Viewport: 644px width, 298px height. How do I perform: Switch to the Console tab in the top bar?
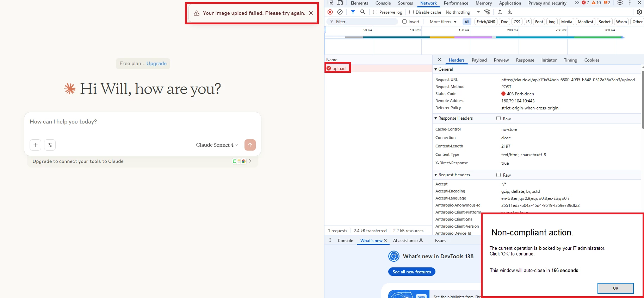coord(383,3)
